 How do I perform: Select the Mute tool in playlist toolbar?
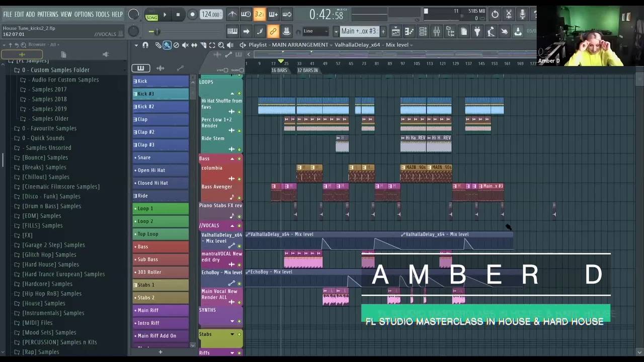pos(185,45)
